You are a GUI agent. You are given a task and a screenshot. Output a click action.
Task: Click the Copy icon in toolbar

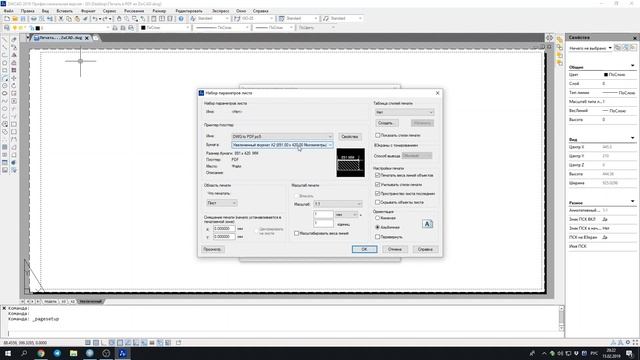[x=69, y=19]
